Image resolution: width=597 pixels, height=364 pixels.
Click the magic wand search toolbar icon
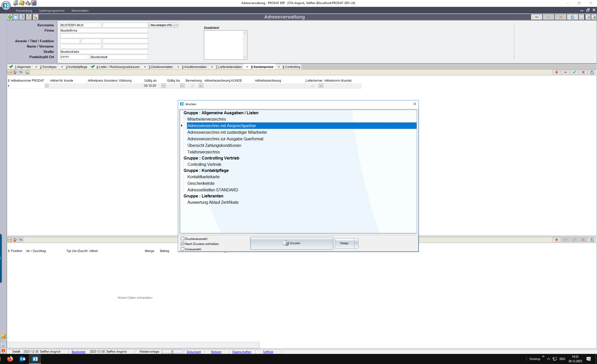(35, 17)
